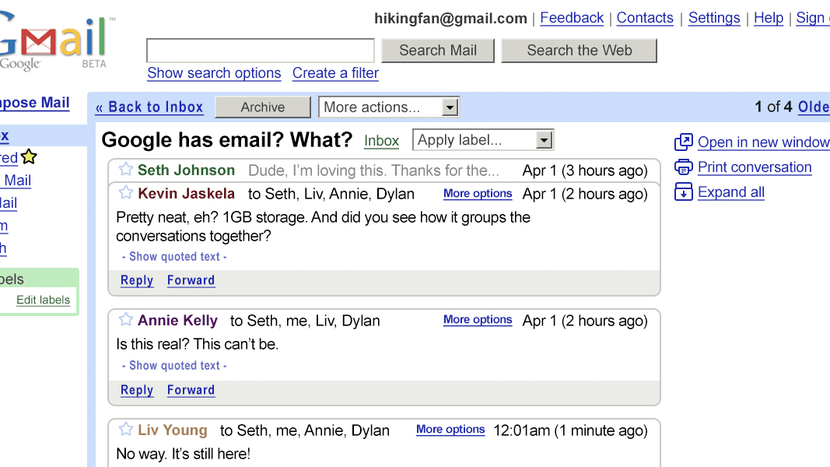This screenshot has width=830, height=467.
Task: Forward Annie Kelly's message
Action: pos(191,390)
